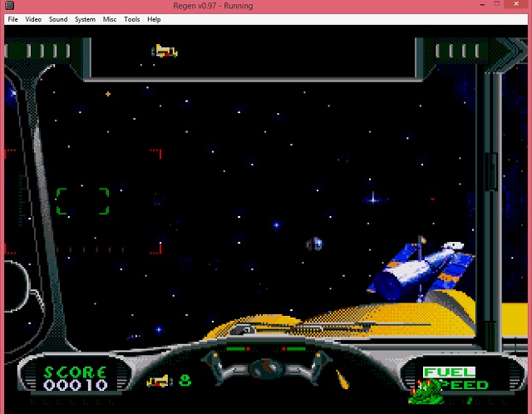Open the Sound menu
This screenshot has width=532, height=414.
[x=58, y=19]
